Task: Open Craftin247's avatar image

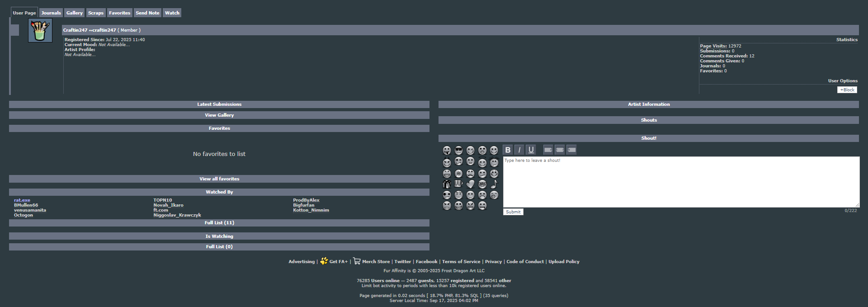Action: coord(40,30)
